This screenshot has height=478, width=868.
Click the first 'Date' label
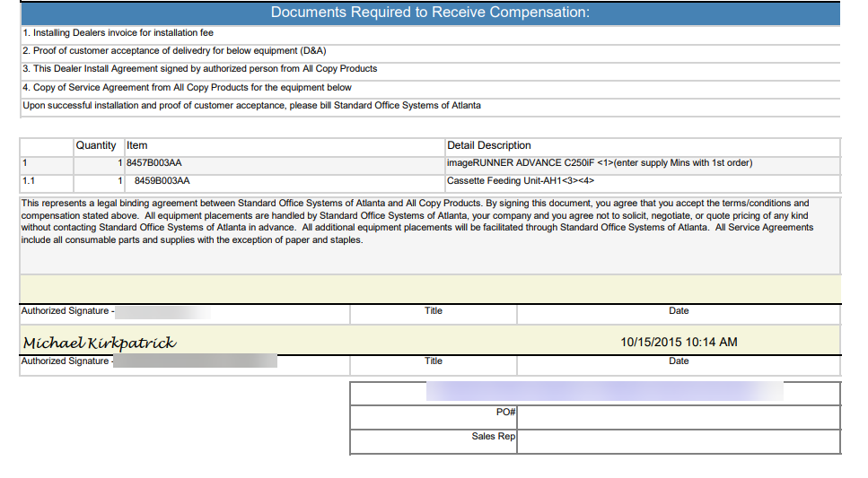point(679,311)
